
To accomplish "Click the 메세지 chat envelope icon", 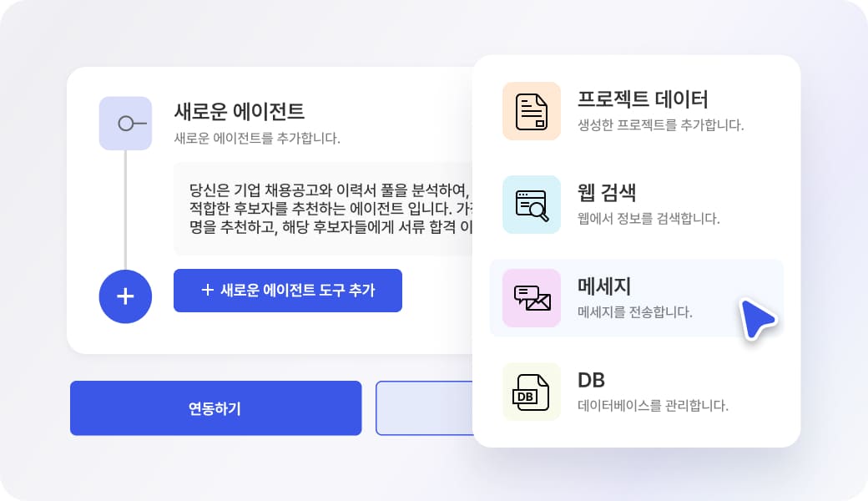I will click(532, 298).
